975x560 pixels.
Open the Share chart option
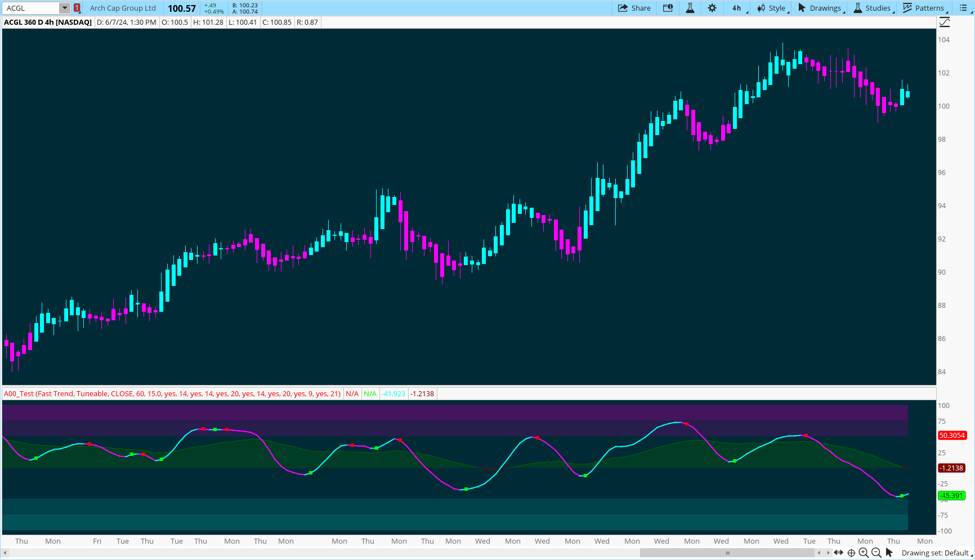pyautogui.click(x=634, y=8)
